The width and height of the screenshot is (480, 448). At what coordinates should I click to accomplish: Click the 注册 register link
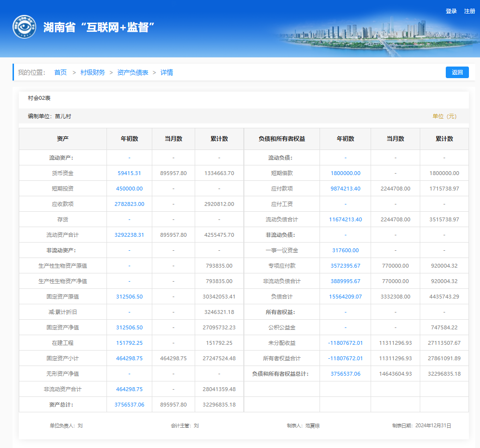469,11
